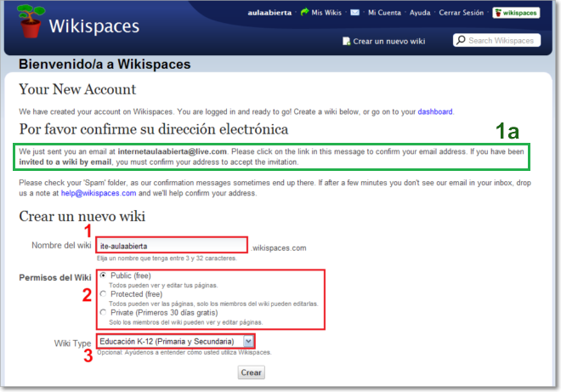Click the 'Bienvenido/a a Wikispaces' heading
Image resolution: width=561 pixels, height=392 pixels.
(105, 64)
